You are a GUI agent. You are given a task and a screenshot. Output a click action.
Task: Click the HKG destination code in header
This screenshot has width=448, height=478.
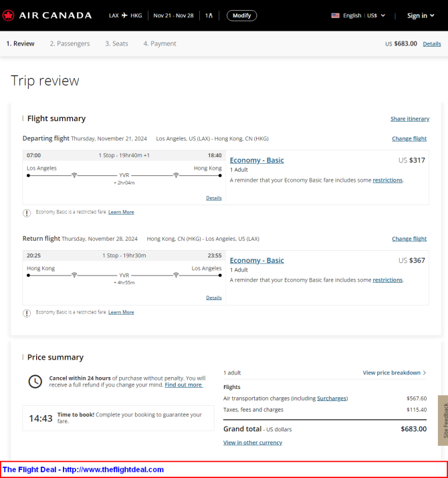(136, 15)
